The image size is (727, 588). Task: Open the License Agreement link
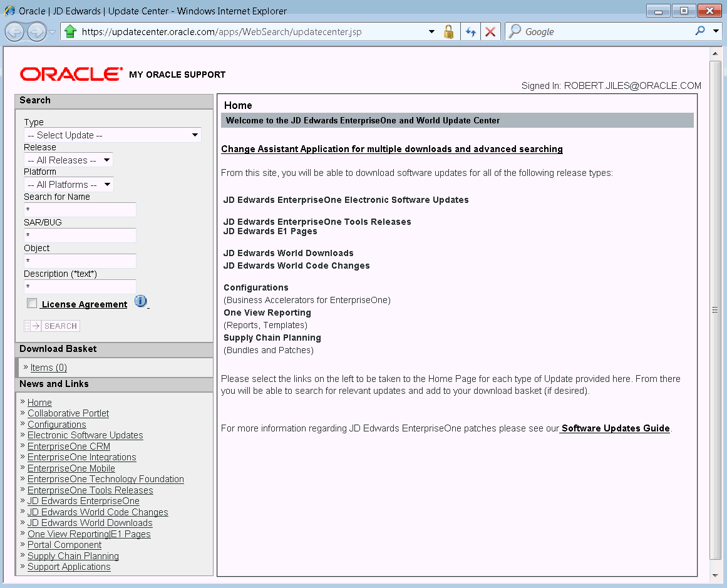[x=85, y=304]
